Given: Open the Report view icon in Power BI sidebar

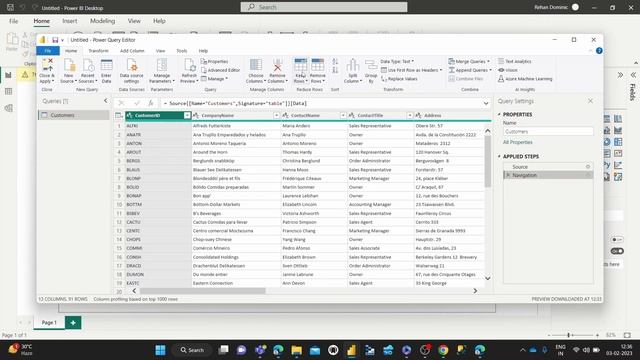Looking at the screenshot, I should click(9, 75).
